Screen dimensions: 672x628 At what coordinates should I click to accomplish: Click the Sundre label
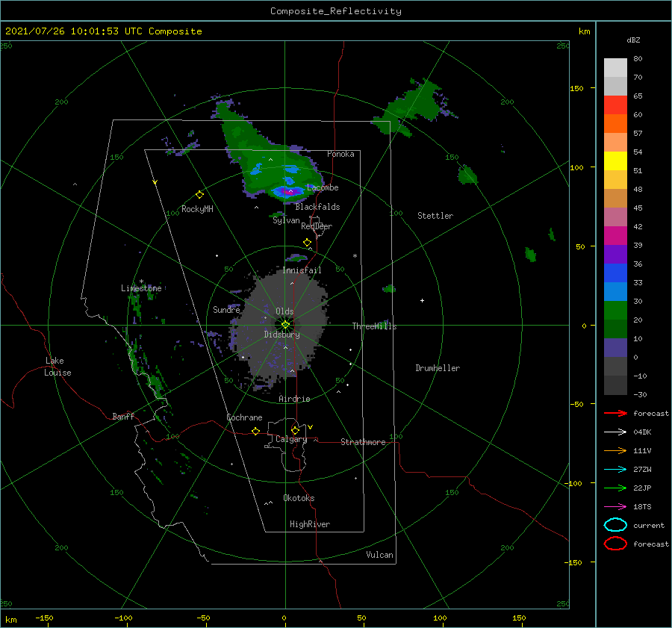click(x=226, y=310)
